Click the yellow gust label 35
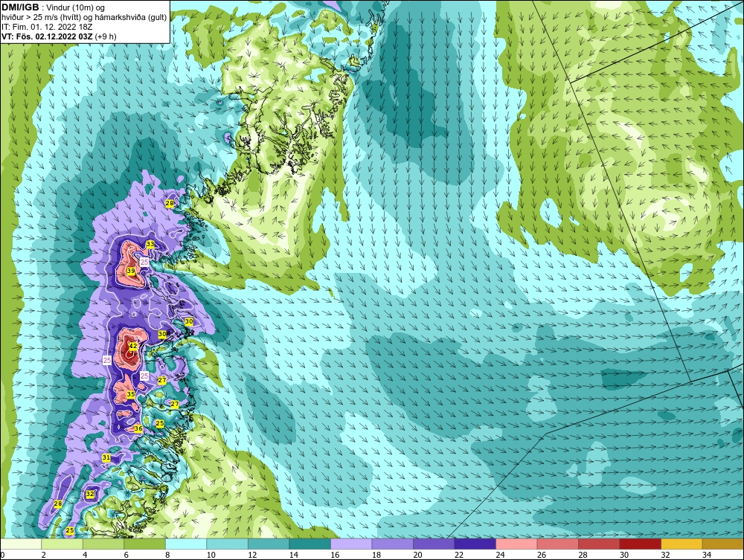Screen dimensions: 744x560 130,394
